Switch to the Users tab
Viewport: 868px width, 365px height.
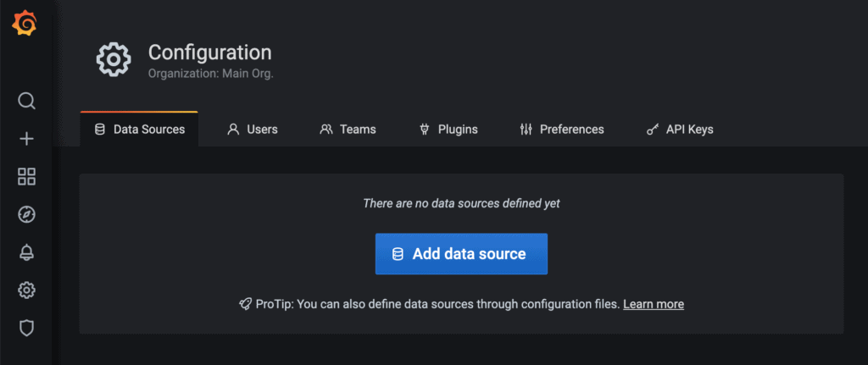253,130
